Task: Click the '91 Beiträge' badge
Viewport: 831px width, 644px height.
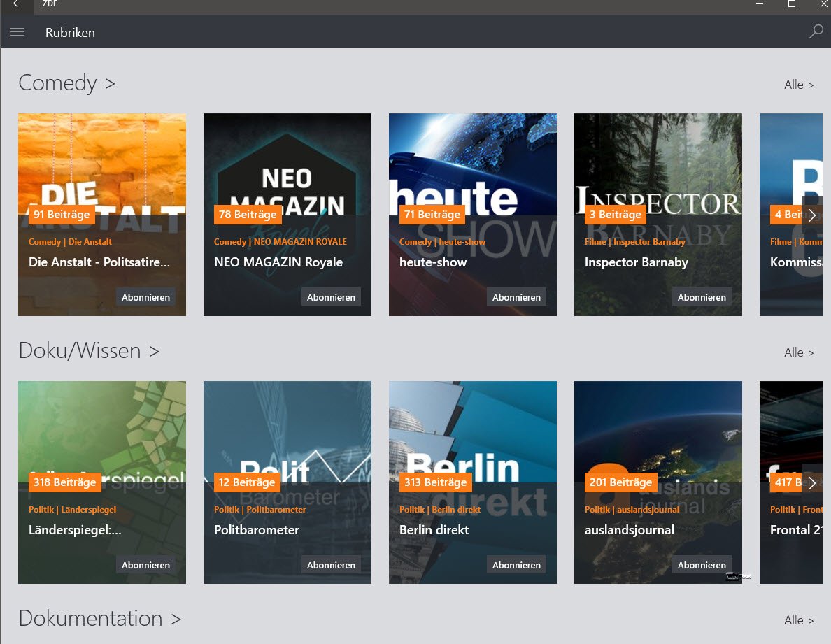Action: (62, 215)
